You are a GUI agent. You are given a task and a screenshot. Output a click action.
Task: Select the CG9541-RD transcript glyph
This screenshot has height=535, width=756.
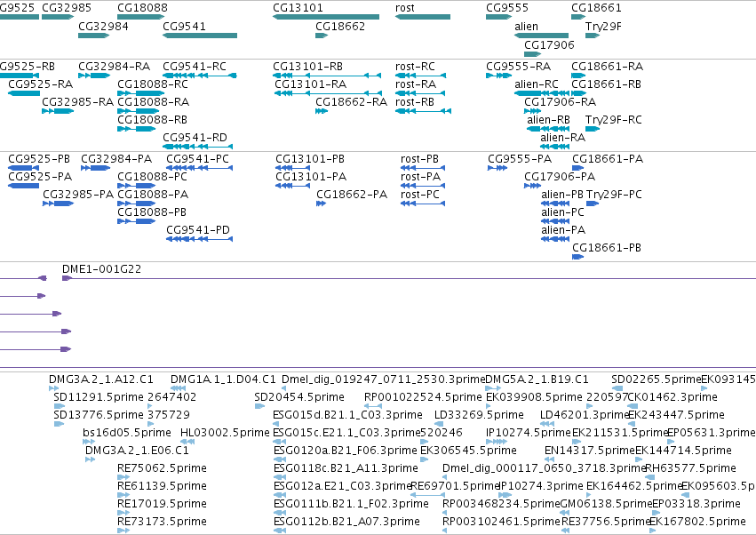click(198, 146)
